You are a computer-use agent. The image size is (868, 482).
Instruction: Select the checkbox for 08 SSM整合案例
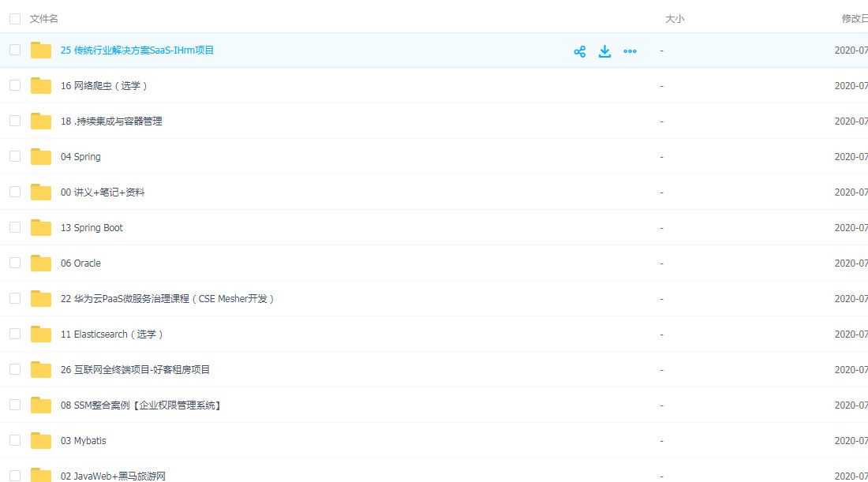[15, 405]
